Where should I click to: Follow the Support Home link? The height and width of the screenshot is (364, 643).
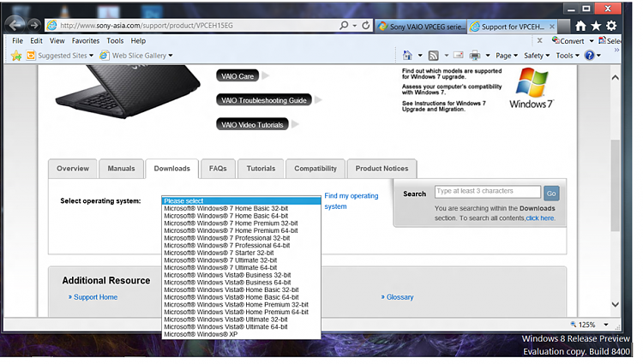pyautogui.click(x=95, y=297)
